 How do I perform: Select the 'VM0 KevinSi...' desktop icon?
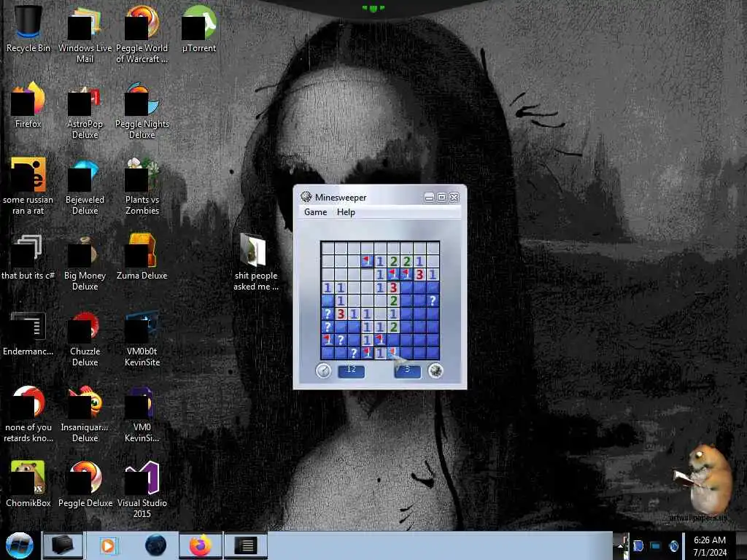tap(142, 413)
